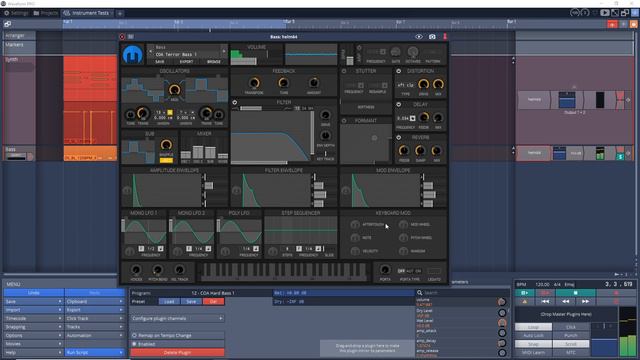Click the MOD WHEEL modulation source icon
The width and height of the screenshot is (640, 360).
coord(403,224)
